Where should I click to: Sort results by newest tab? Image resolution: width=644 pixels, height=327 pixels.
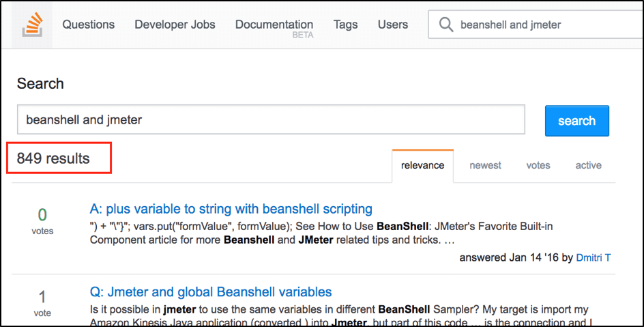pos(486,166)
